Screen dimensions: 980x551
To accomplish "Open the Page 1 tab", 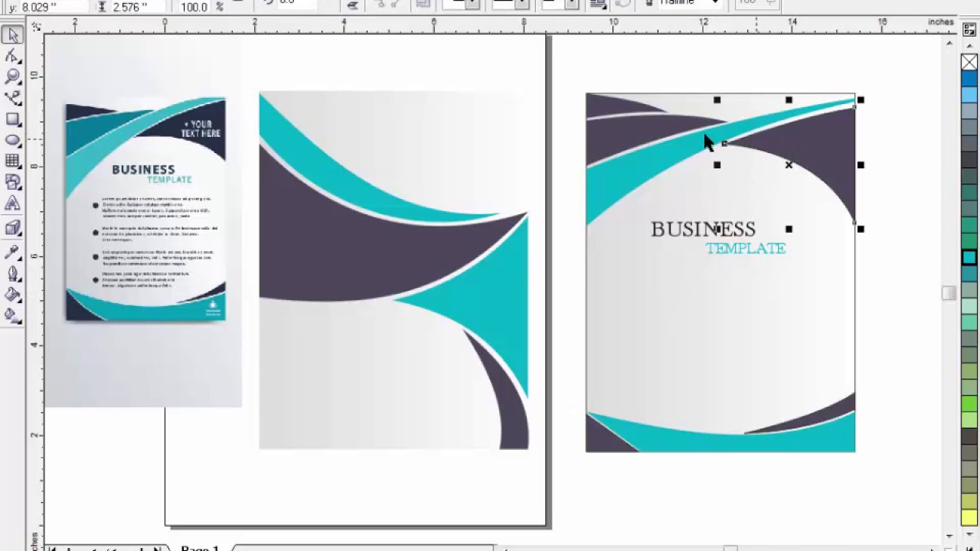I will [x=199, y=548].
